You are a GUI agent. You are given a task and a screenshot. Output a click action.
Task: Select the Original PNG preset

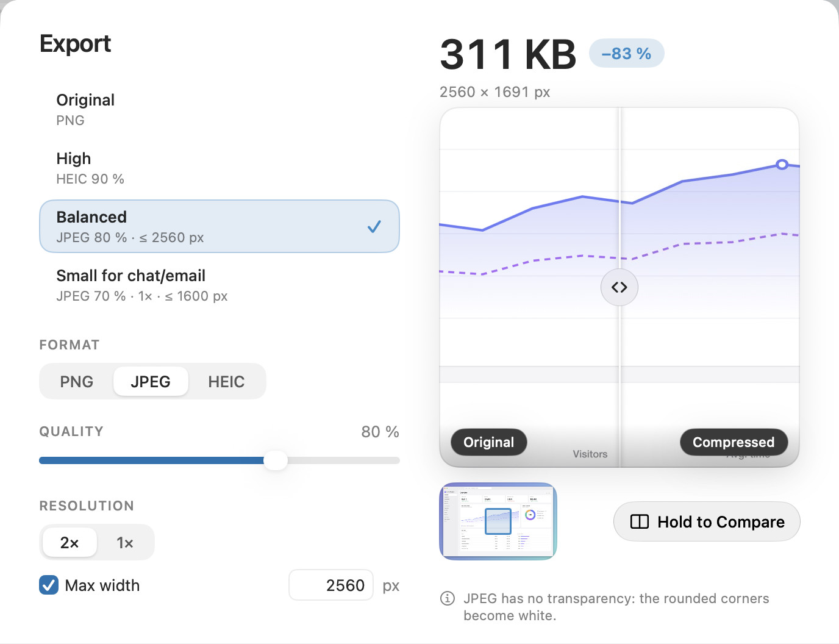point(219,109)
